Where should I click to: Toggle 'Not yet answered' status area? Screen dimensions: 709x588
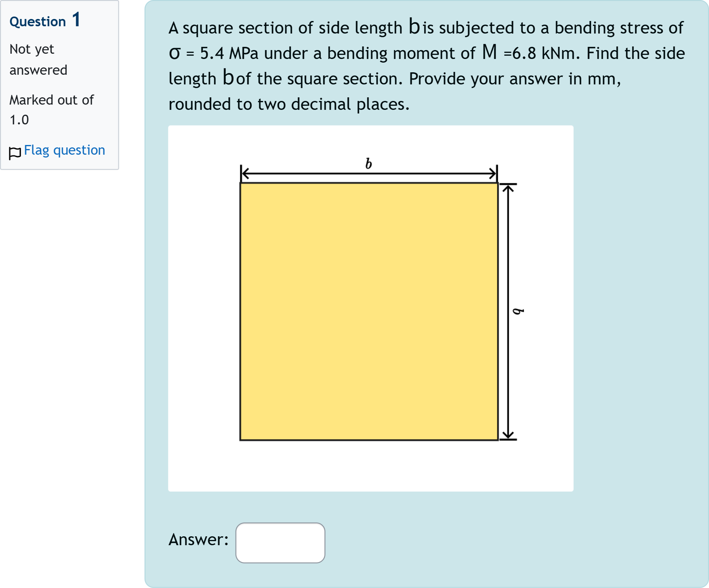point(38,59)
